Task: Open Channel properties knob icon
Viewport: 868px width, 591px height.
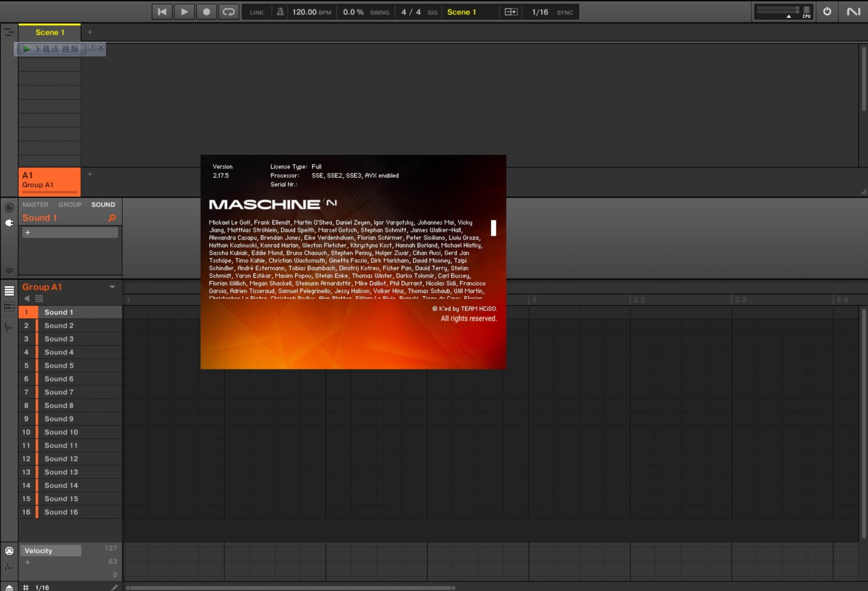Action: pyautogui.click(x=9, y=207)
